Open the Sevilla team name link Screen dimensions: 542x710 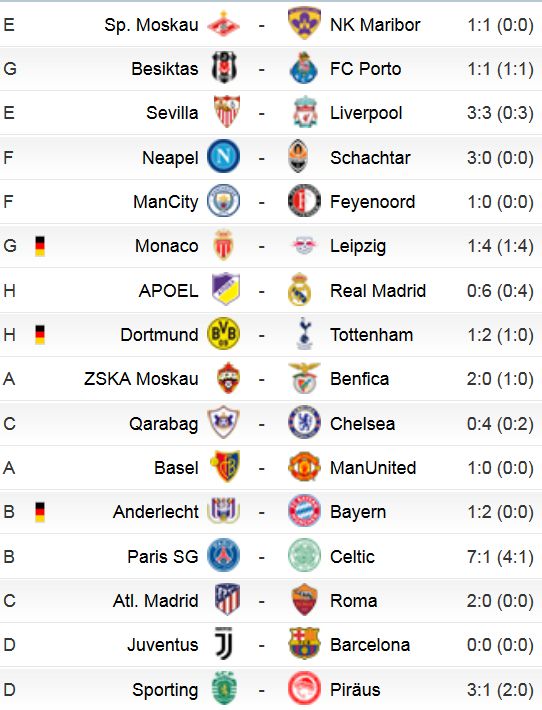(x=172, y=113)
